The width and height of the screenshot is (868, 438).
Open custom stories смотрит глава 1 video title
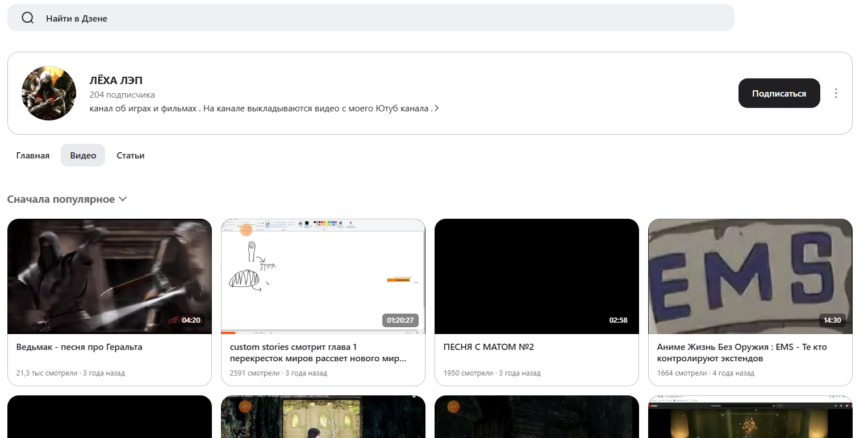coord(318,353)
